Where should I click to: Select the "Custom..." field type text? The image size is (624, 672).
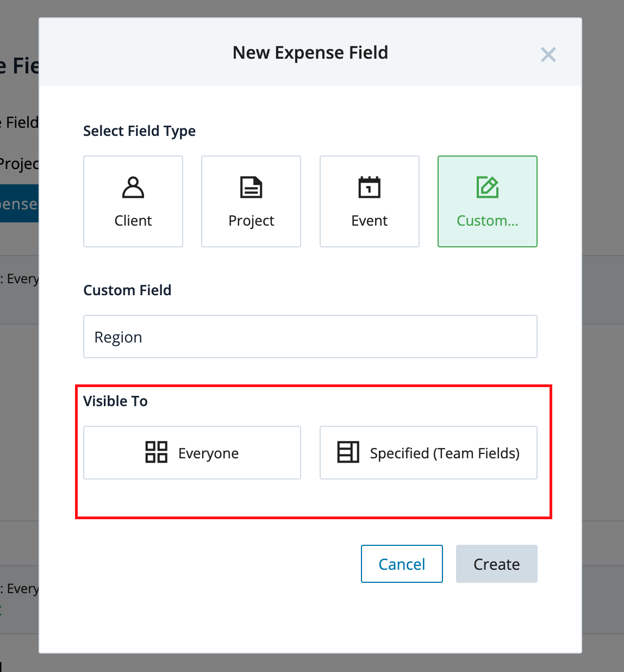pos(488,221)
